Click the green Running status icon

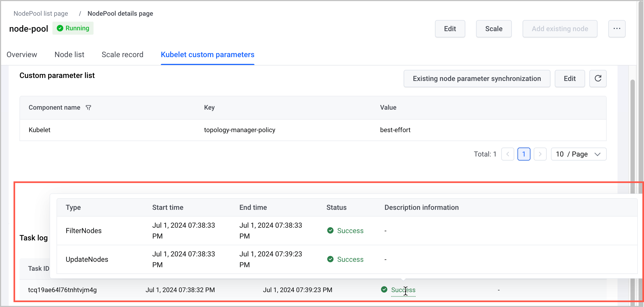(x=60, y=28)
